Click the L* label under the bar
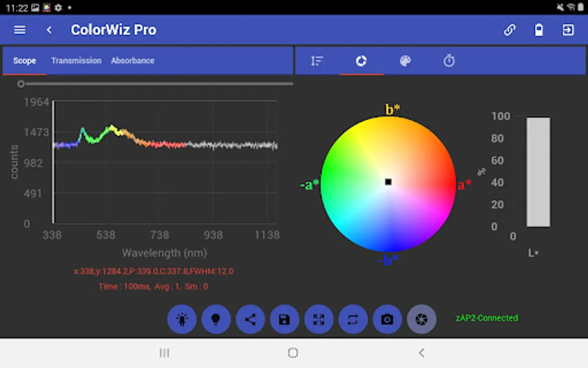This screenshot has height=368, width=588. [533, 253]
